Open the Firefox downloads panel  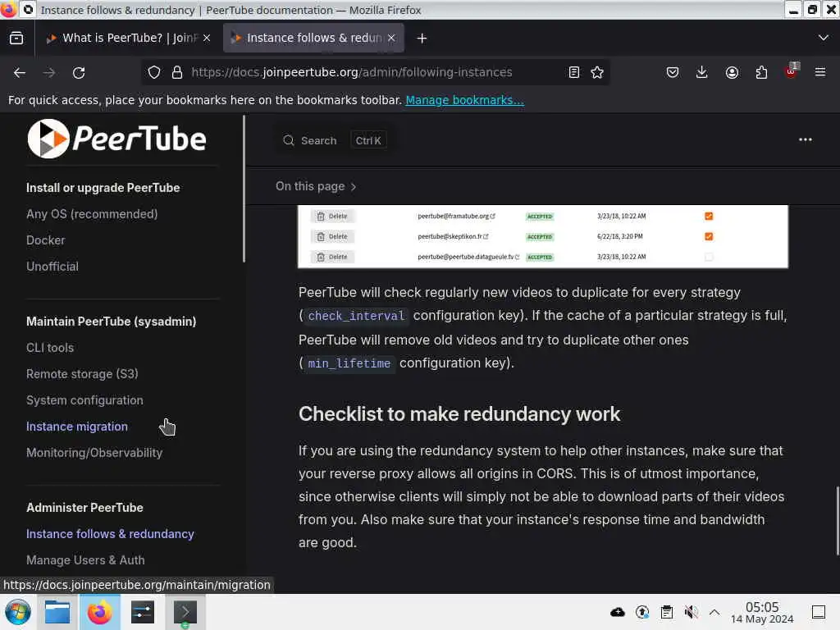(x=702, y=72)
